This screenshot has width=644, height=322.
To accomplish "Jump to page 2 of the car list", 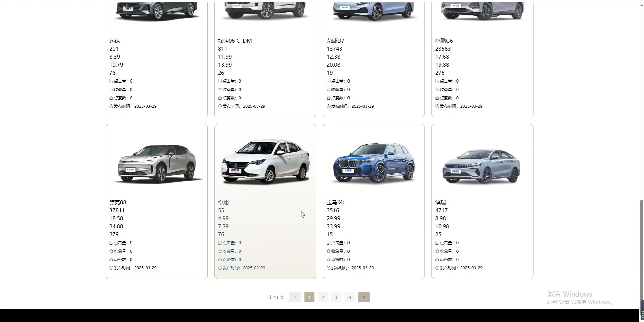I will coord(323,297).
